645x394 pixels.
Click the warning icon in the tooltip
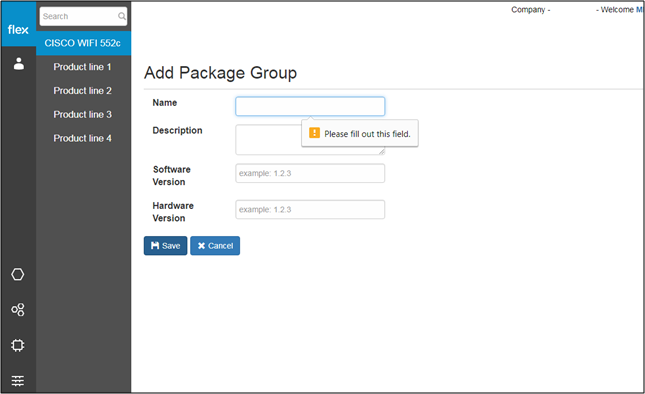coord(314,133)
